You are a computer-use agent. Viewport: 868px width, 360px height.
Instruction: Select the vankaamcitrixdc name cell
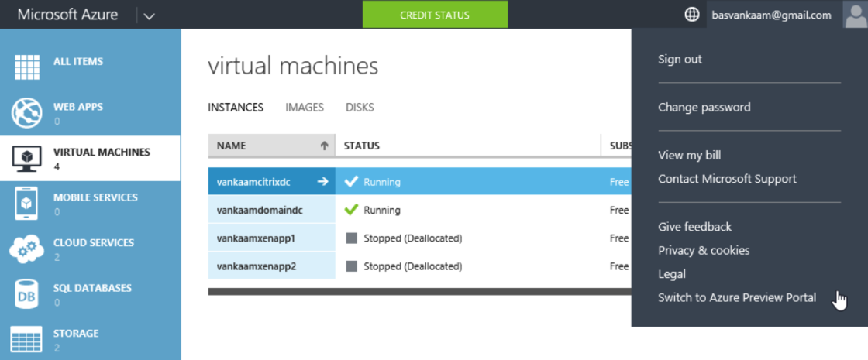click(271, 181)
